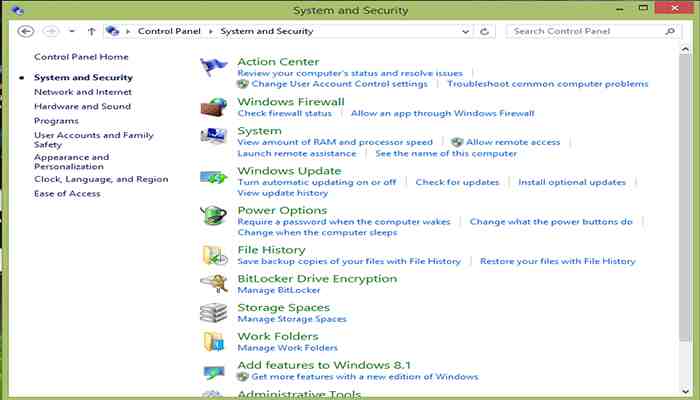Click the scrollbar down arrow
700x400 pixels.
click(x=685, y=390)
